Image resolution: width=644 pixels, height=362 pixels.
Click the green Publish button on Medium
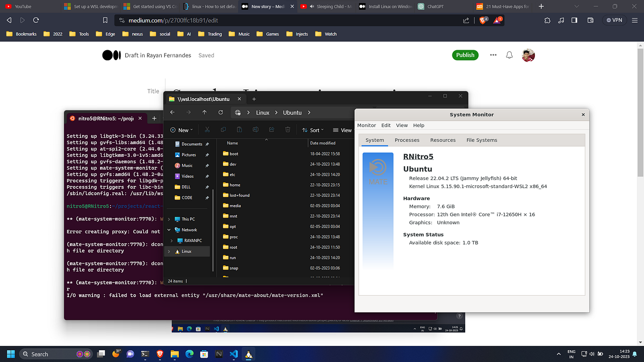pos(465,55)
